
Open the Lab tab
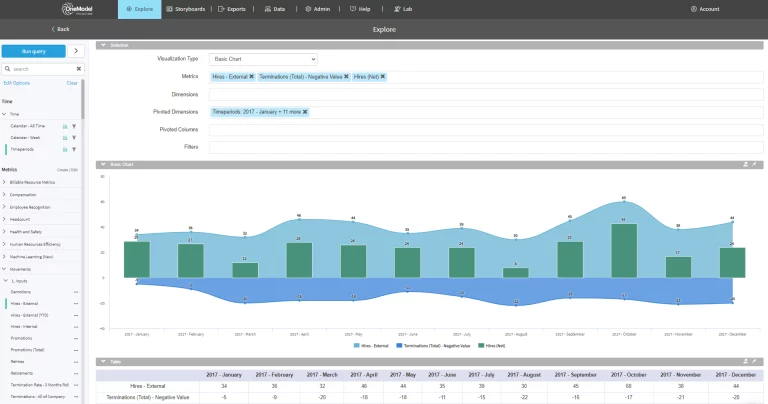click(x=403, y=9)
